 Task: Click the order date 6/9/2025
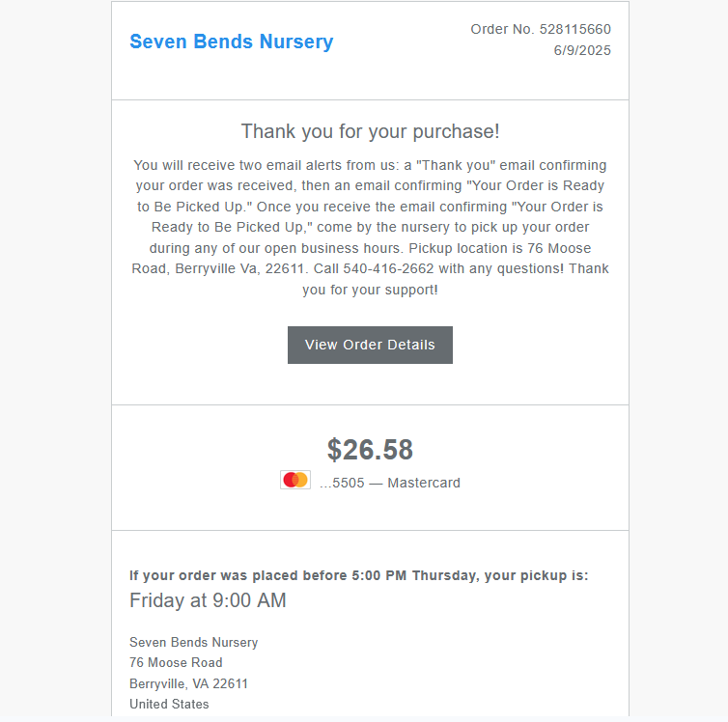(582, 51)
